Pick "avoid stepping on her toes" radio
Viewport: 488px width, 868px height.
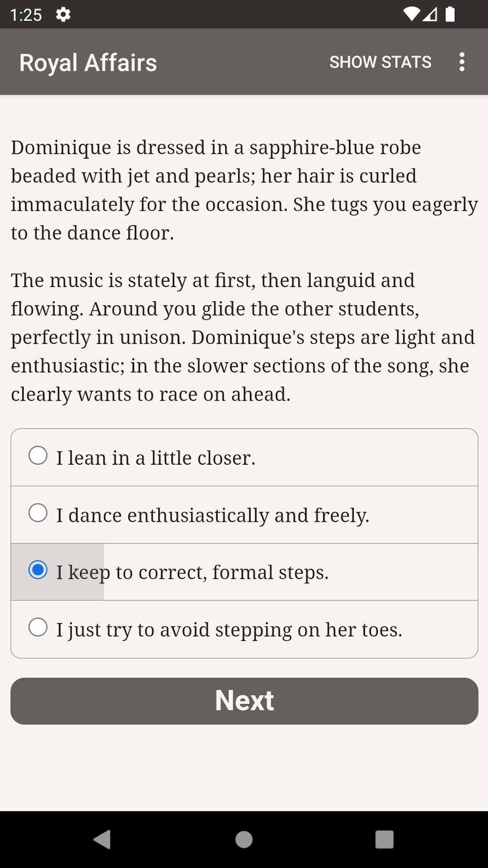pyautogui.click(x=38, y=627)
